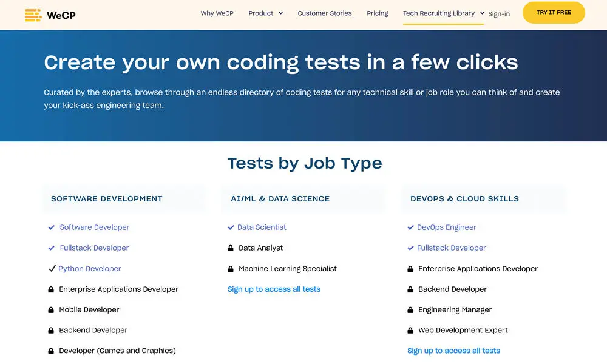The width and height of the screenshot is (607, 364).
Task: Open the Customer Stories page
Action: point(324,12)
